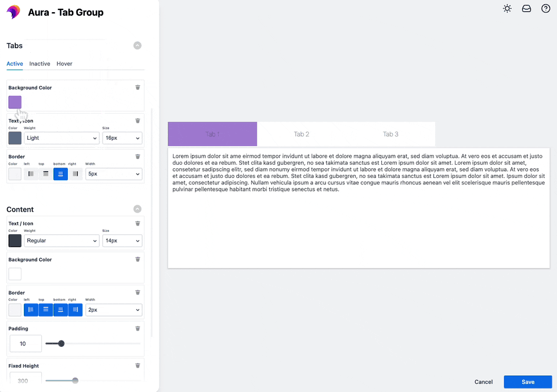Disable the top border in Content section

point(45,310)
